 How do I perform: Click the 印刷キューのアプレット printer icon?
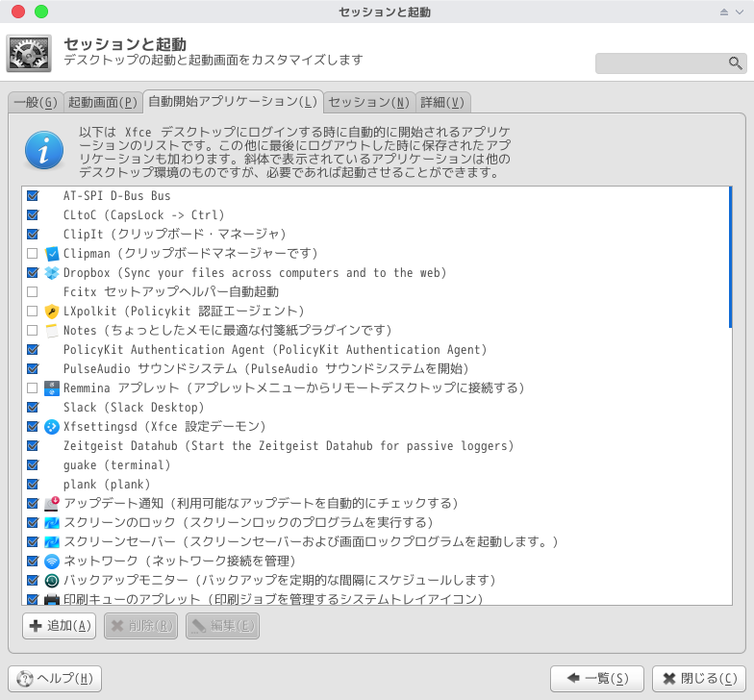pos(52,599)
